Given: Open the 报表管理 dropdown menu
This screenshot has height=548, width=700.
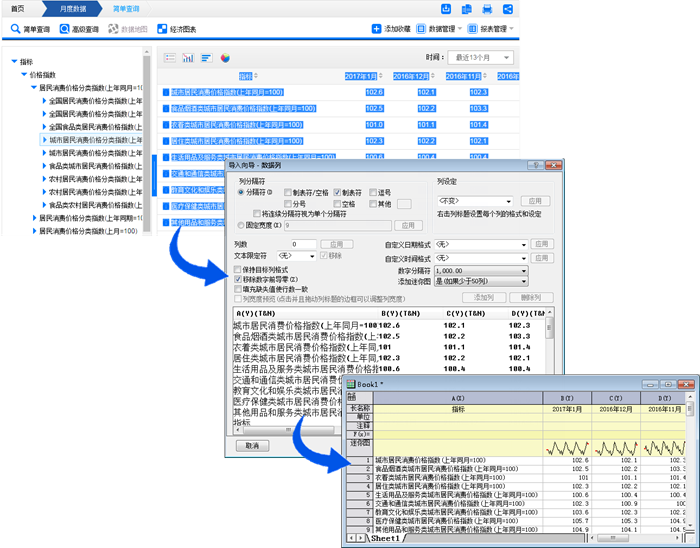Looking at the screenshot, I should 490,29.
